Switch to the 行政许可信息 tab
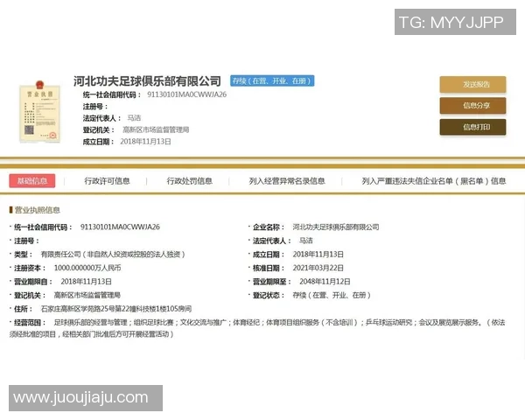 [107, 181]
